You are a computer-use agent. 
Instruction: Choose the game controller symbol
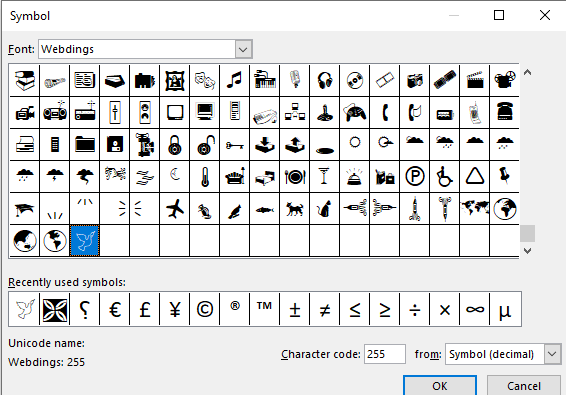point(354,112)
